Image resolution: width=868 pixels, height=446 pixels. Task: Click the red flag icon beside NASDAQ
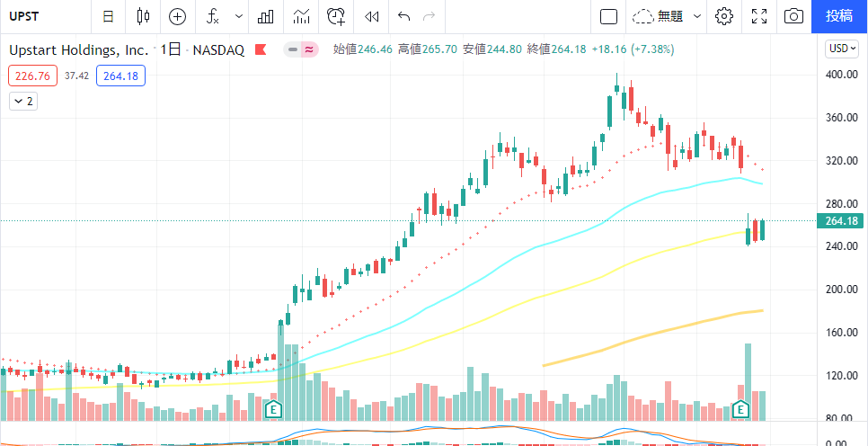click(x=261, y=49)
